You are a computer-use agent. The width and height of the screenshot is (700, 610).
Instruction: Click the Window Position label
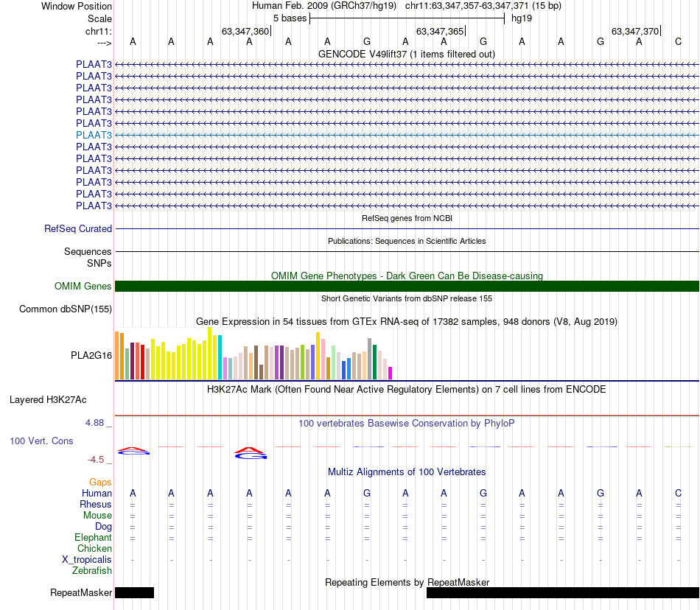[x=77, y=6]
